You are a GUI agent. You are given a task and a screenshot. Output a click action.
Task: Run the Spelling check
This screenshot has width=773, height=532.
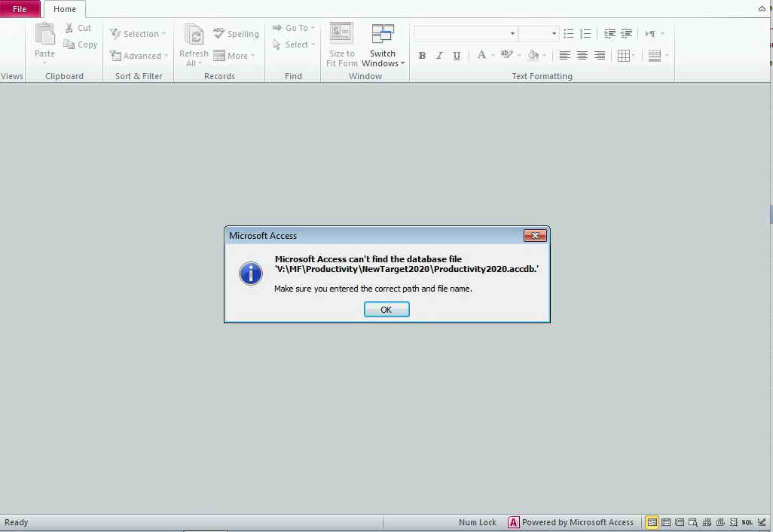click(236, 33)
